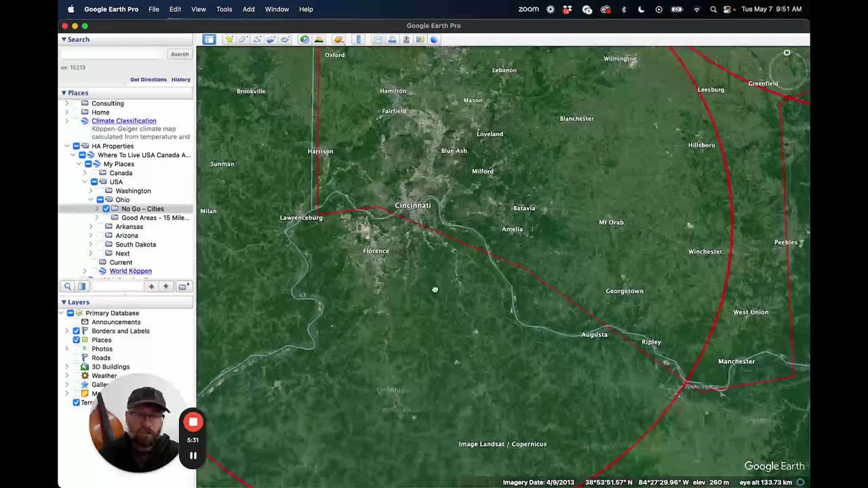Click the Email envelope icon
The image size is (868, 488).
point(378,39)
